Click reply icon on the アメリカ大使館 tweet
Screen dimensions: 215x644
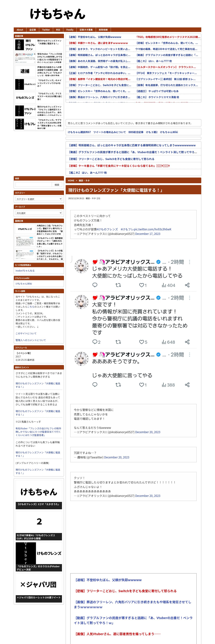pos(95,285)
